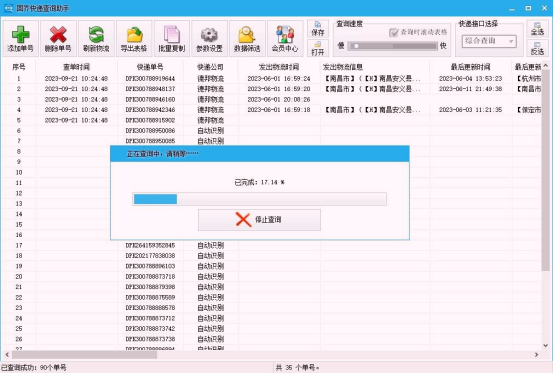Toggle 查询时滚动表格 checkbox
Screen dimensions: 554x373
click(393, 32)
